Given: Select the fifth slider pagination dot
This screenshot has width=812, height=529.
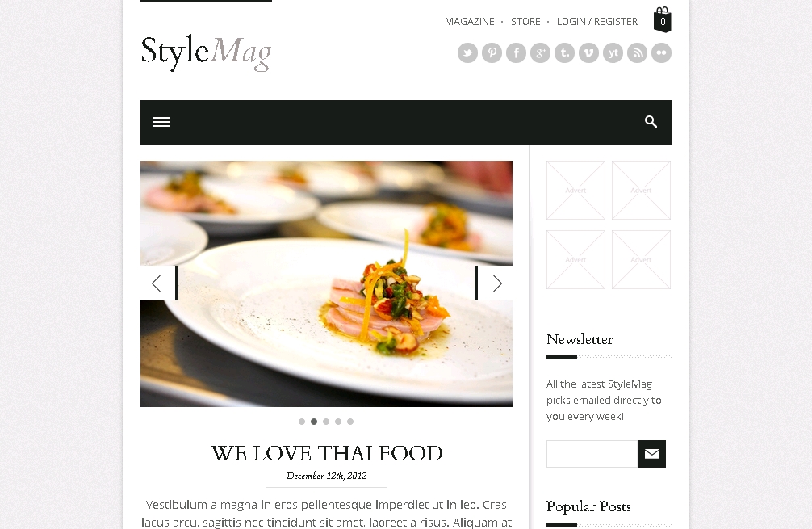Looking at the screenshot, I should coord(350,422).
